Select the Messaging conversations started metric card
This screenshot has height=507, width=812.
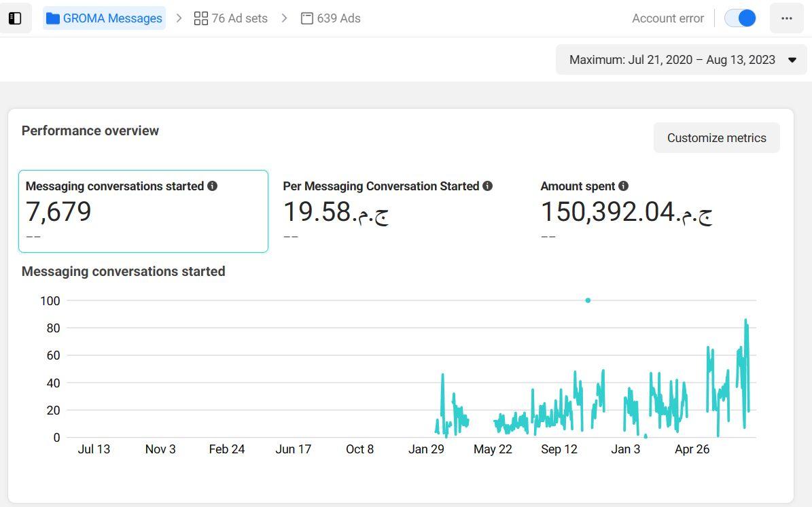(143, 211)
